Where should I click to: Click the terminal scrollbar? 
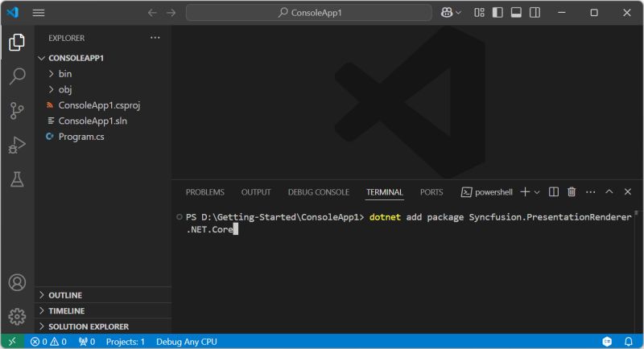[636, 213]
